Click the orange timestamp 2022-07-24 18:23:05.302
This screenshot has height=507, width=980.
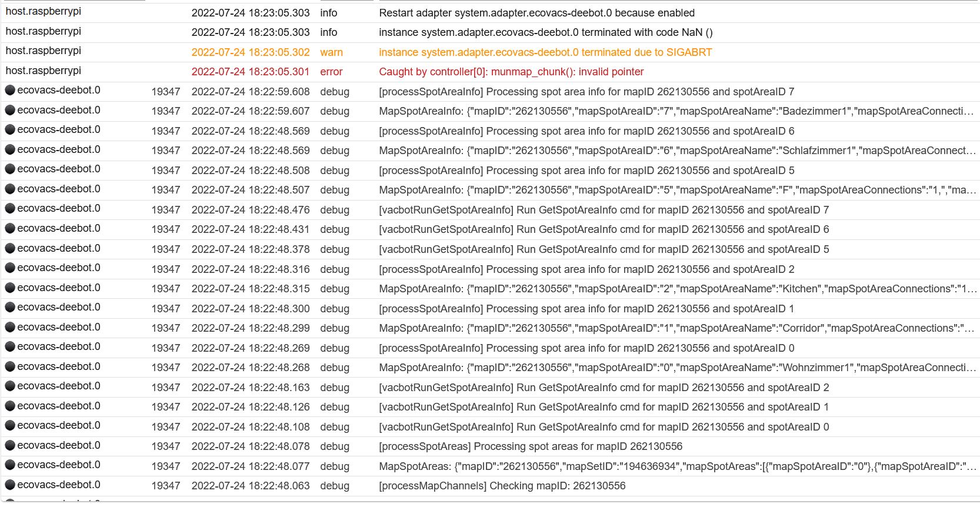pyautogui.click(x=251, y=52)
